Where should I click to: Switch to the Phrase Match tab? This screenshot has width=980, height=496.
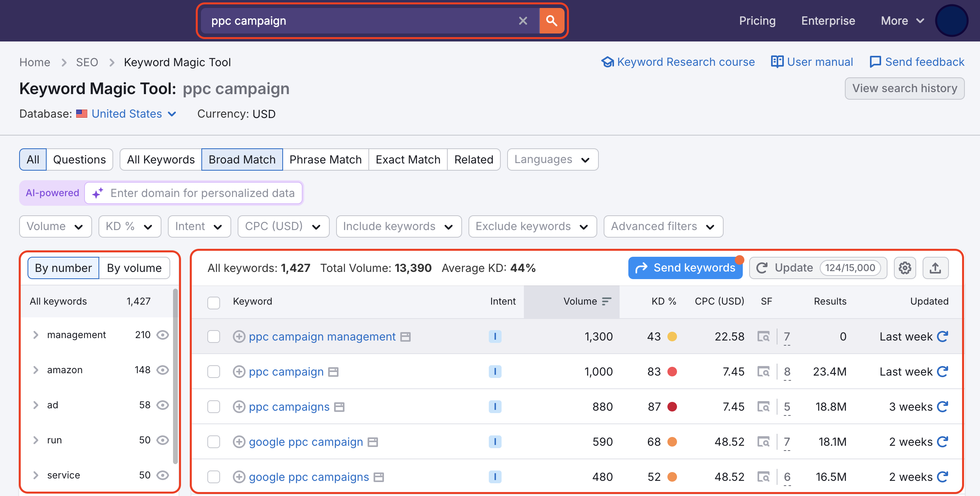[x=326, y=159]
